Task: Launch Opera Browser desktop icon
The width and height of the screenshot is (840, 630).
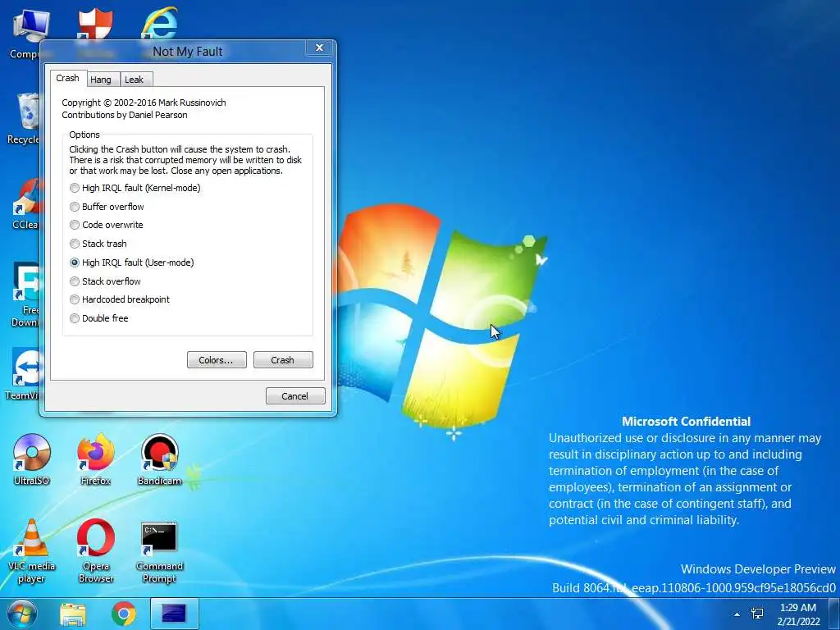Action: pos(96,550)
